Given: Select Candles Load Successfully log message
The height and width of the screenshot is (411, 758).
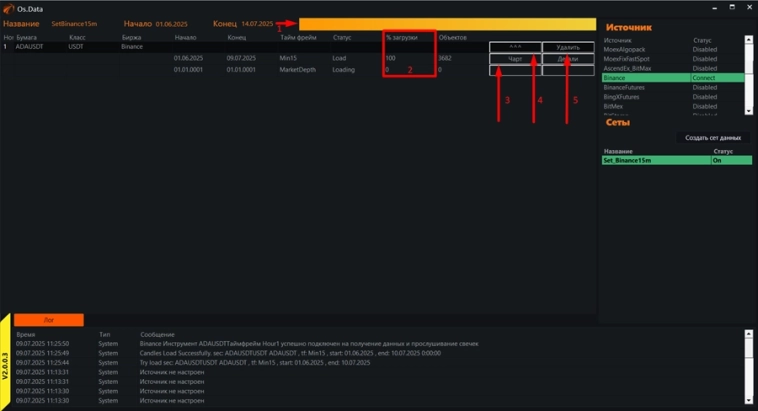Looking at the screenshot, I should [x=290, y=353].
